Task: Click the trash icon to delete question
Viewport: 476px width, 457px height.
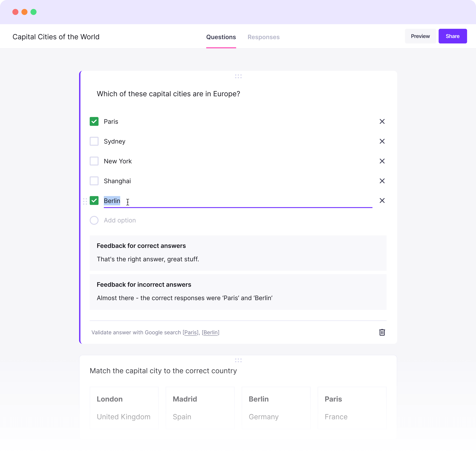Action: coord(382,332)
